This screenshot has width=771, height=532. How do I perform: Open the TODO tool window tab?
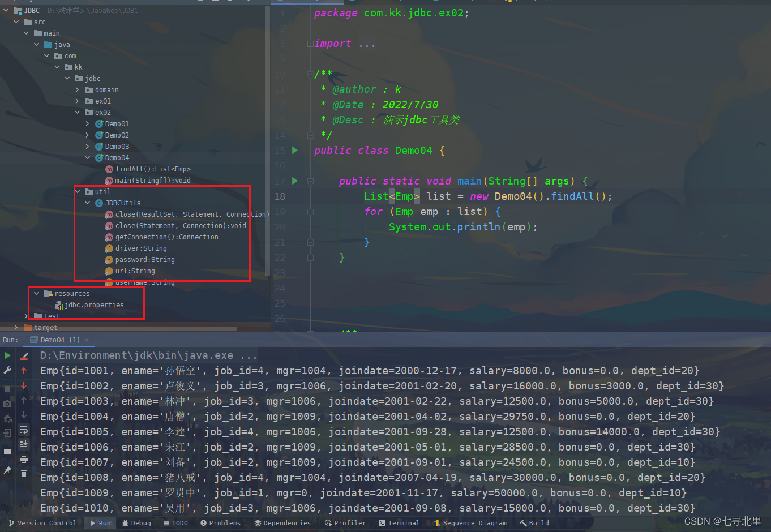click(x=175, y=523)
